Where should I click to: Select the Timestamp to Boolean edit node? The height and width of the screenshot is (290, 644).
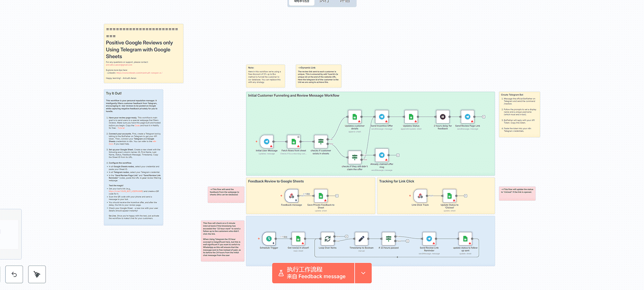click(361, 239)
